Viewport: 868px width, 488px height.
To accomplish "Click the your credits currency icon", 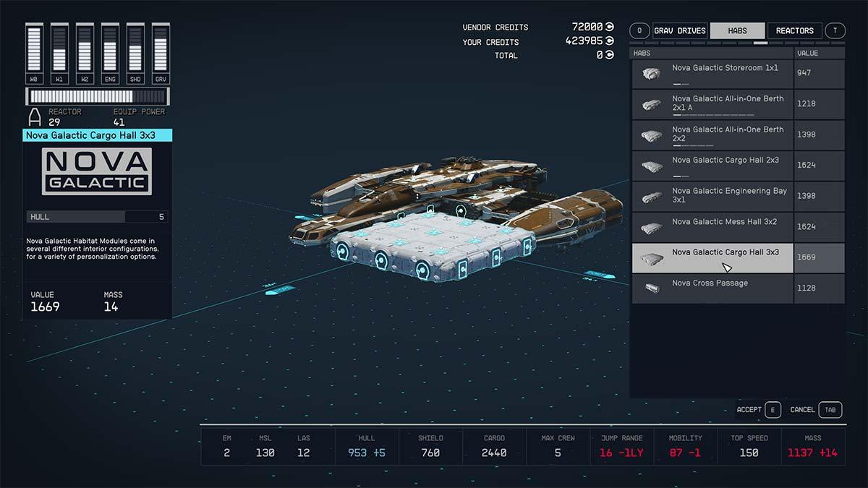I will [x=610, y=41].
